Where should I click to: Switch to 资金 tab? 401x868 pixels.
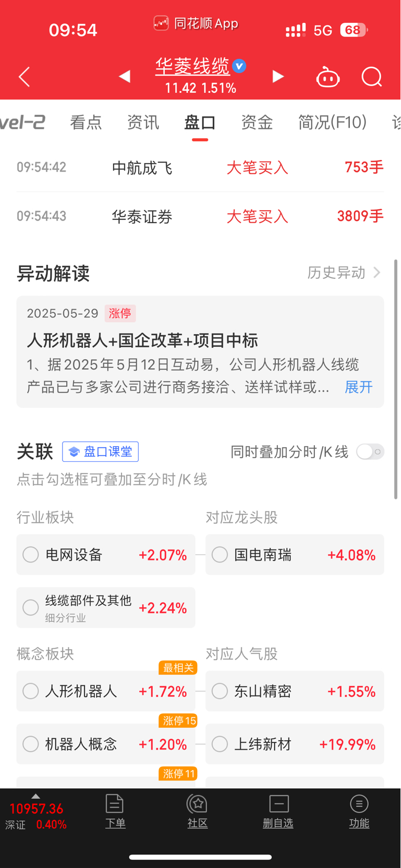(257, 122)
